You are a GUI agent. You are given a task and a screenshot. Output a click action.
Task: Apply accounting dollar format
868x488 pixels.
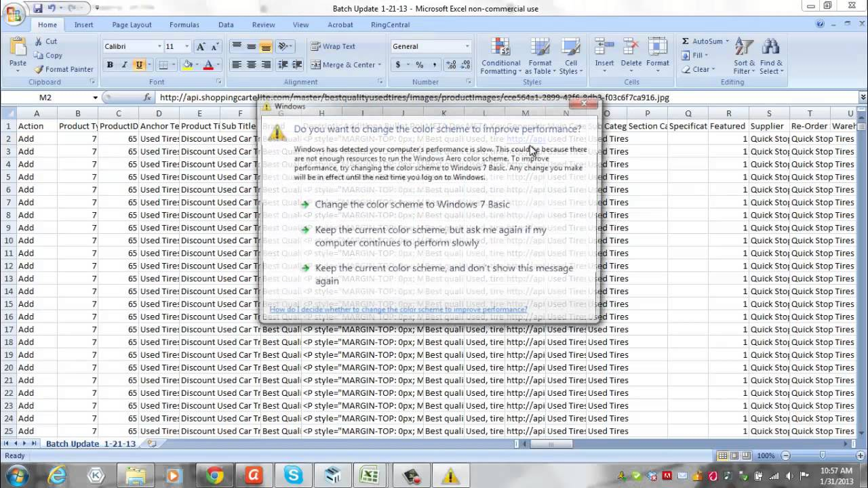(398, 65)
